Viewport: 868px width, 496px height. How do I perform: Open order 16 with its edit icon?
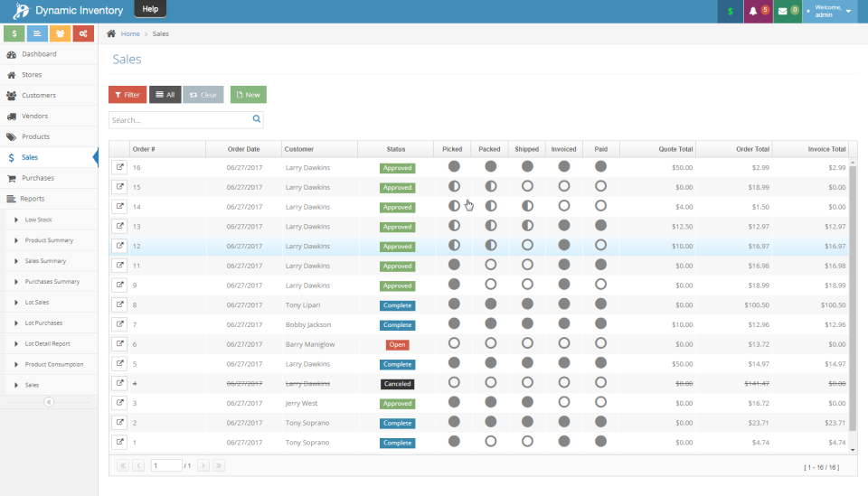tap(119, 167)
